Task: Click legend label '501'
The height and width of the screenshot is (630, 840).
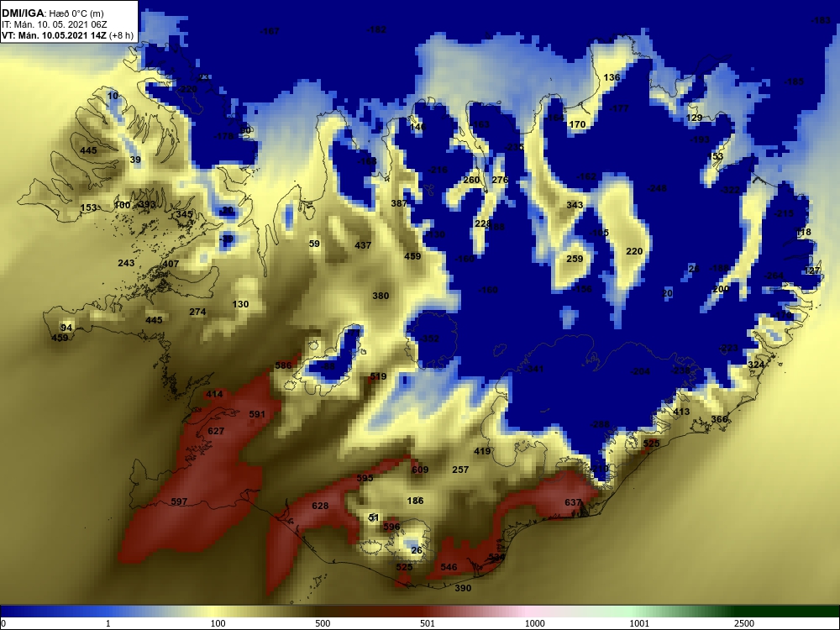Action: coord(428,623)
